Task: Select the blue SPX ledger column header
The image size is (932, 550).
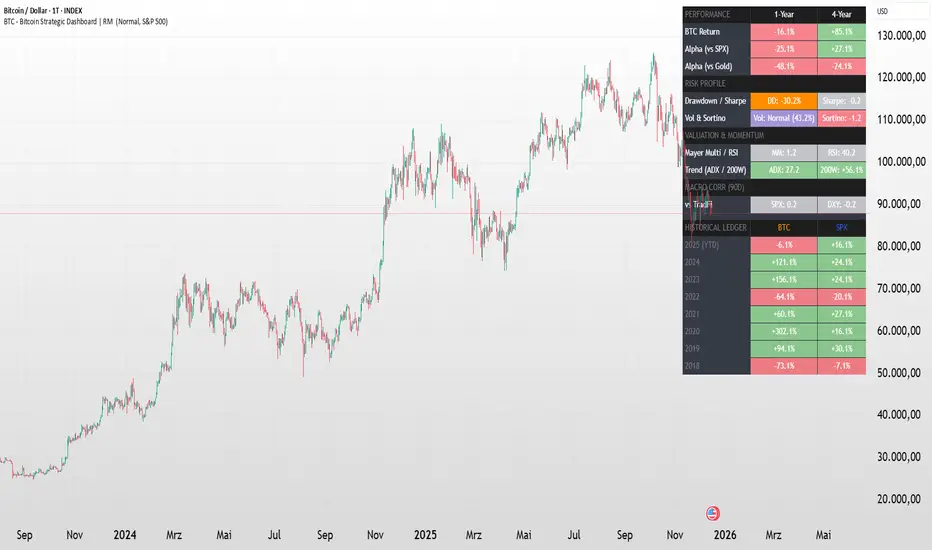Action: (x=840, y=227)
